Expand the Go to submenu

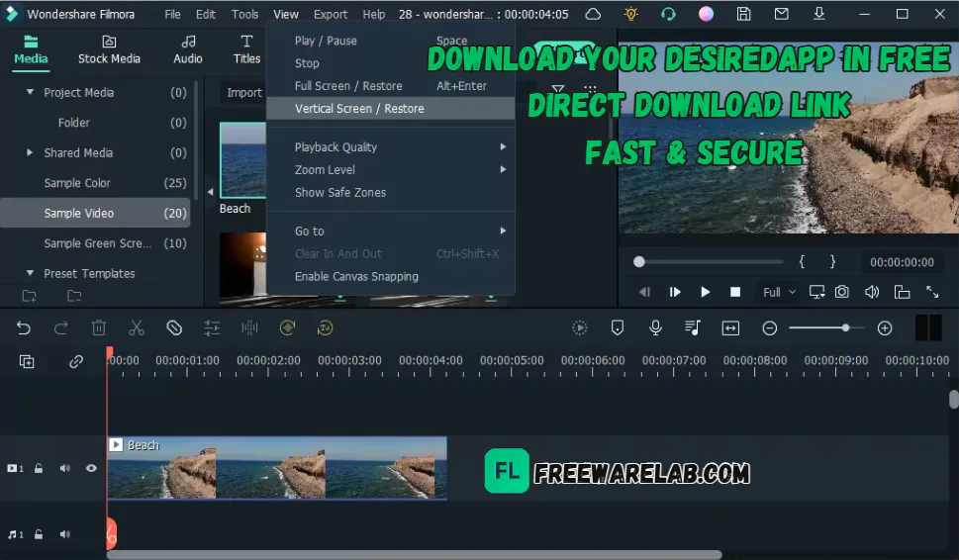click(391, 232)
